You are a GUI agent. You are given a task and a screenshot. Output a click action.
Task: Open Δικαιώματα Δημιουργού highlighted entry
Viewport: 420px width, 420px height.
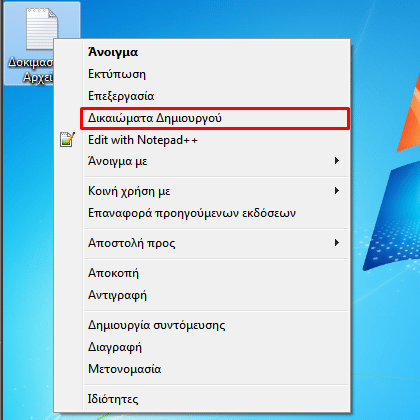tap(155, 118)
